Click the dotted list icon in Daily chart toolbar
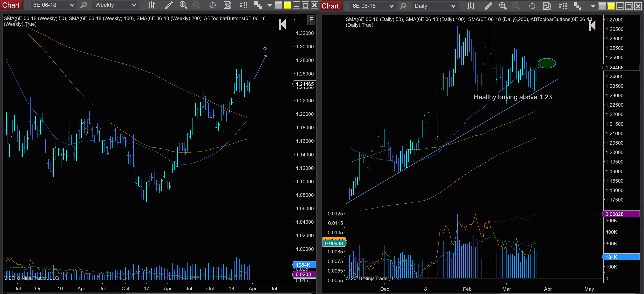Image resolution: width=644 pixels, height=294 pixels. click(563, 6)
